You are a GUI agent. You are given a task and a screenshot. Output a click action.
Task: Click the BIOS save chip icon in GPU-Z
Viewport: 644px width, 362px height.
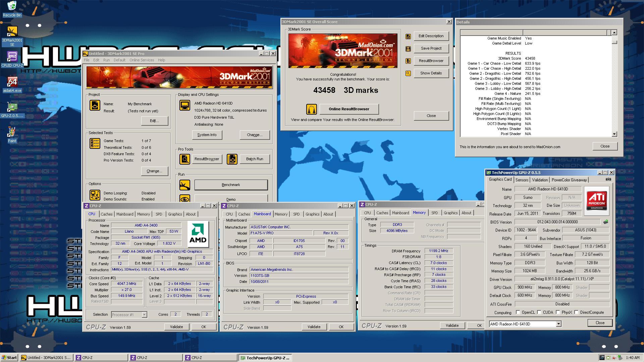pos(606,222)
